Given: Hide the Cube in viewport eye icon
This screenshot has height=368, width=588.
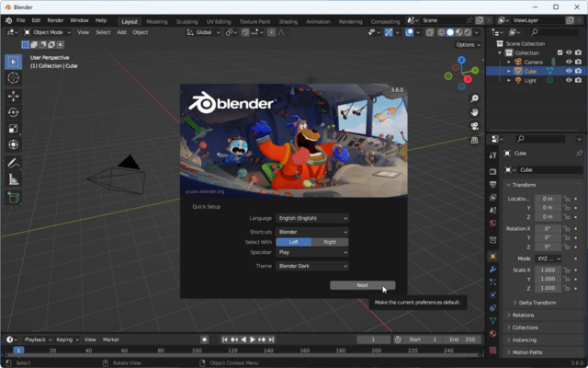Looking at the screenshot, I should [x=569, y=71].
